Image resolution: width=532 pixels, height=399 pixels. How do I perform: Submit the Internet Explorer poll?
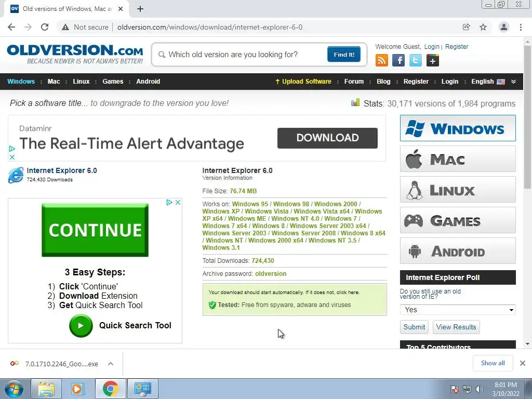tap(414, 327)
